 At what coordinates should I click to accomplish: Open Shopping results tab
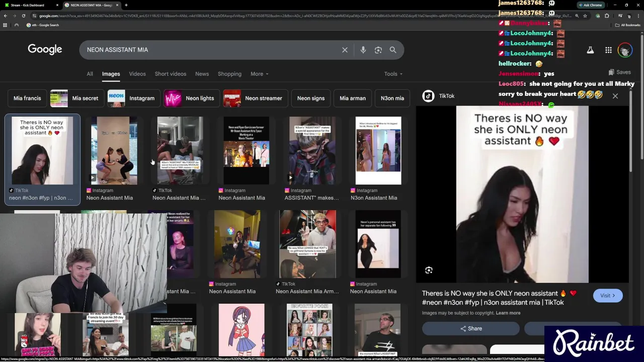229,74
